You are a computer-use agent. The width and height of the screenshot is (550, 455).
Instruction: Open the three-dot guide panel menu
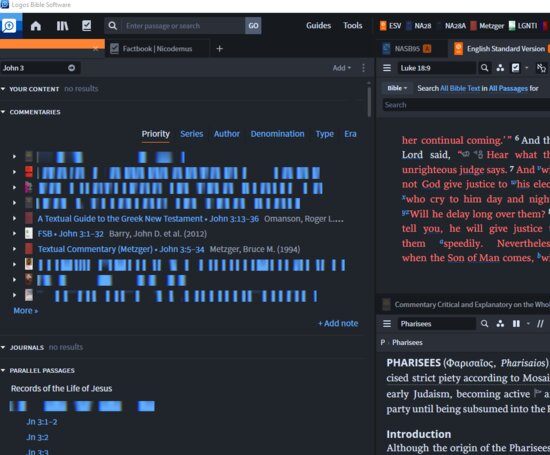[x=363, y=68]
